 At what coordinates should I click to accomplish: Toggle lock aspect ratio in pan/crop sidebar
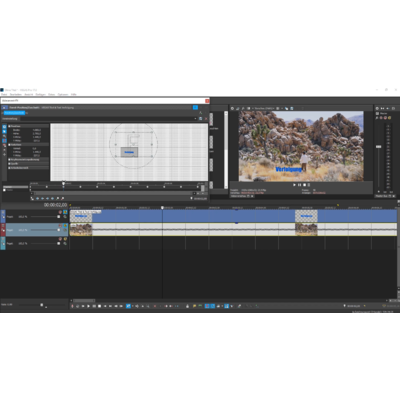[4, 146]
